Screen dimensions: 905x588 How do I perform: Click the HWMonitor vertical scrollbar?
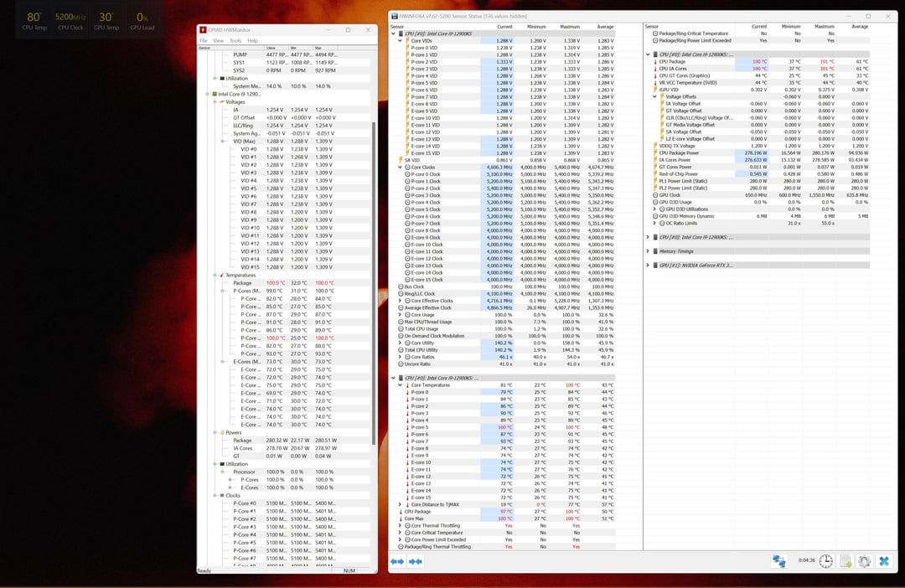click(375, 283)
